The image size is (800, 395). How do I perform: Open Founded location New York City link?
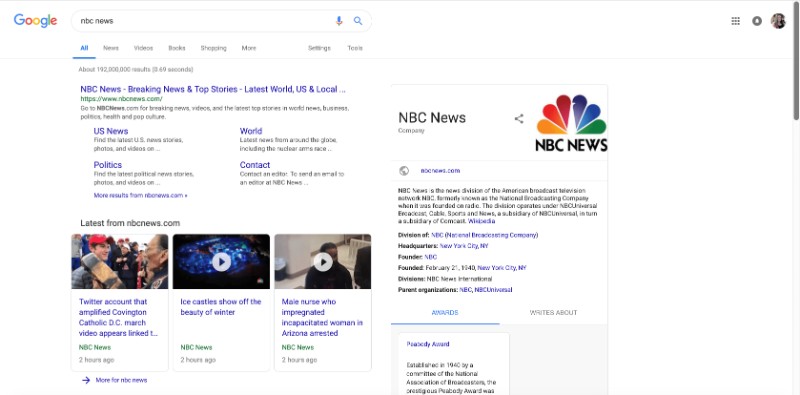tap(502, 268)
